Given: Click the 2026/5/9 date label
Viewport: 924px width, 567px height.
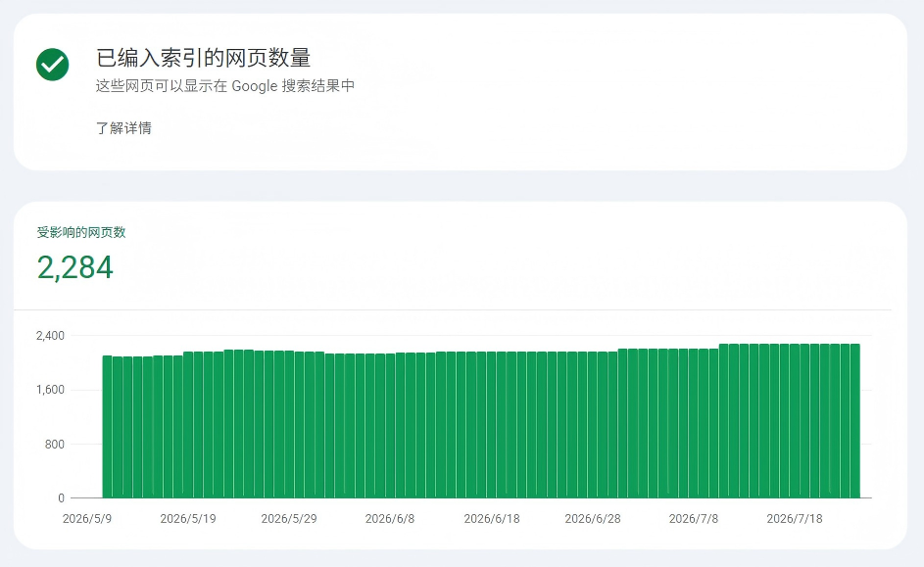Looking at the screenshot, I should [87, 519].
